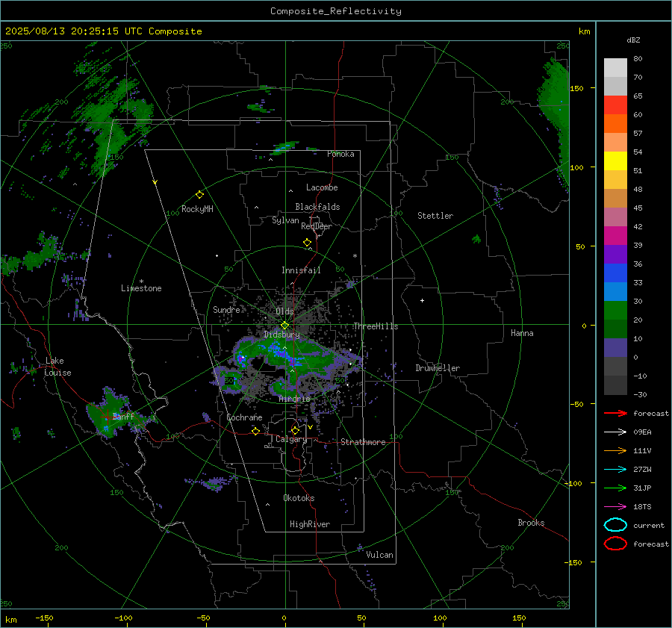The width and height of the screenshot is (672, 628).
Task: Click the Okotoks town label
Action: coord(299,498)
